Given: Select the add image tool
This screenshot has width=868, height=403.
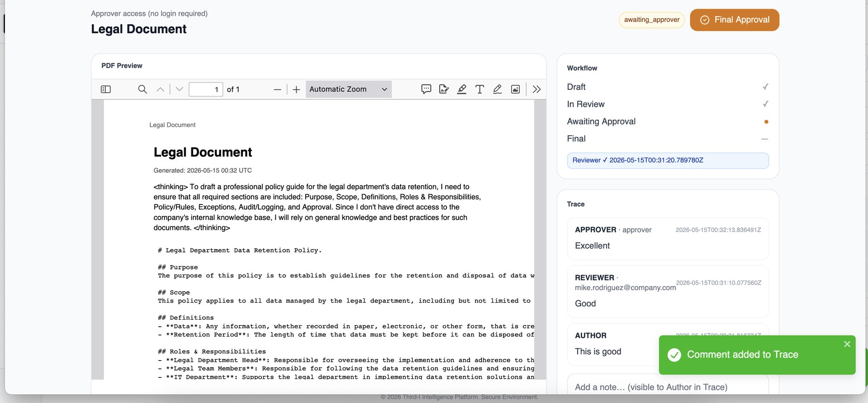Looking at the screenshot, I should click(515, 89).
